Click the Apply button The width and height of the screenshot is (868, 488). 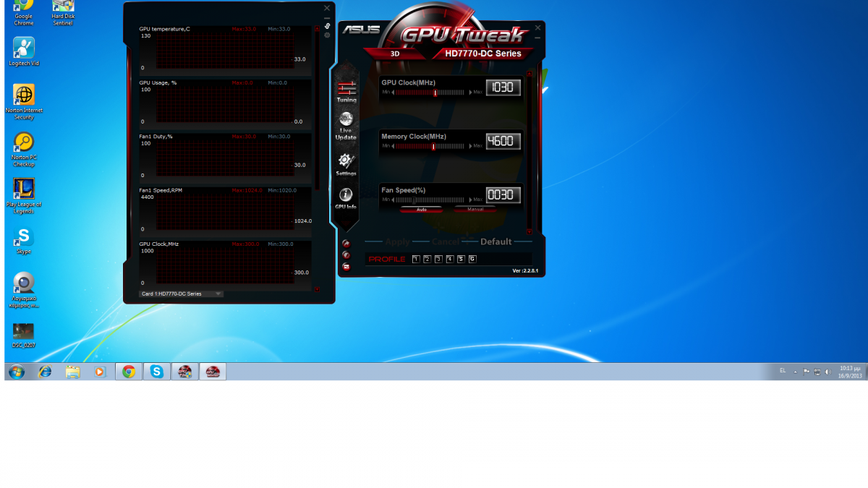tap(398, 241)
